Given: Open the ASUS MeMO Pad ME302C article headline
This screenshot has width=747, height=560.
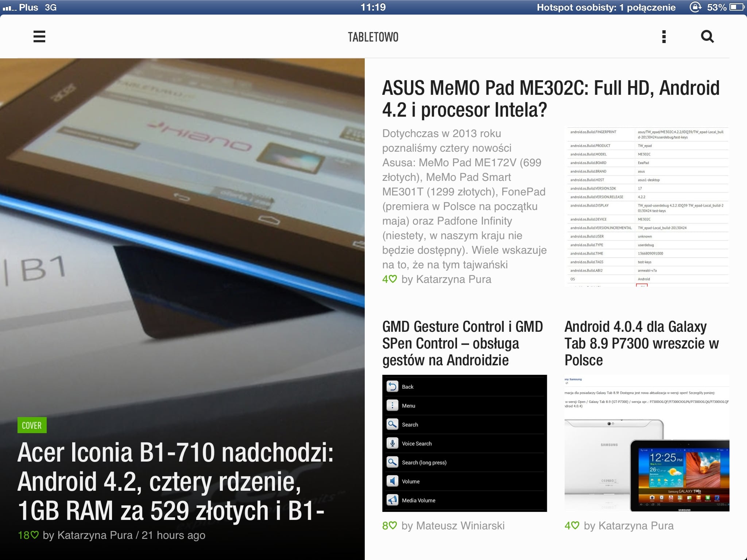Looking at the screenshot, I should (551, 99).
